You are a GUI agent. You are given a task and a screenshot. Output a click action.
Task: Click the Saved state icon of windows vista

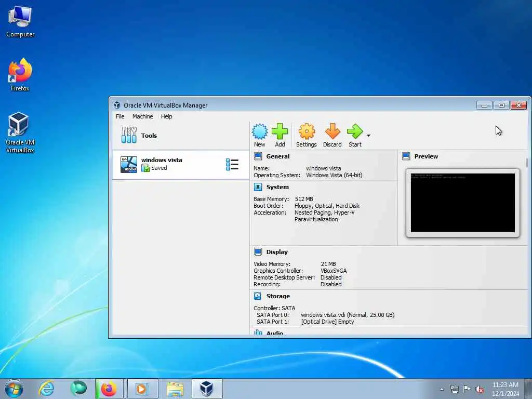[145, 168]
